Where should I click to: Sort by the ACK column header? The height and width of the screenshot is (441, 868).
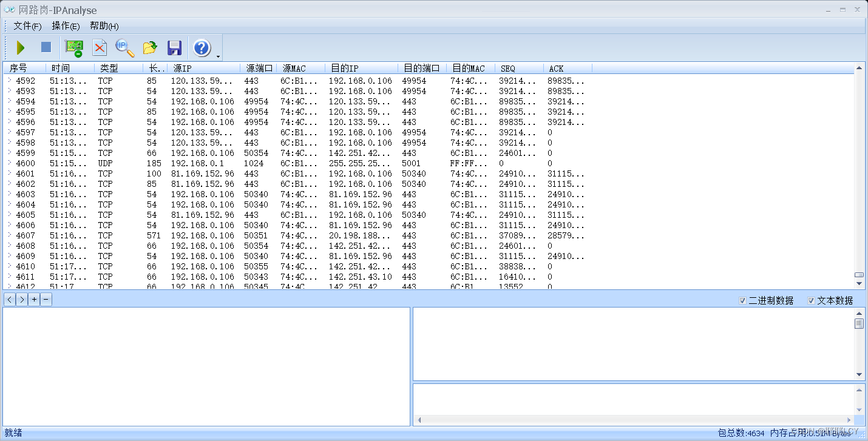568,68
